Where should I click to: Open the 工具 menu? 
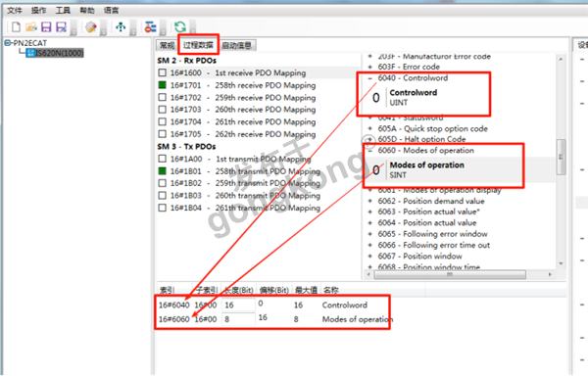pyautogui.click(x=63, y=10)
